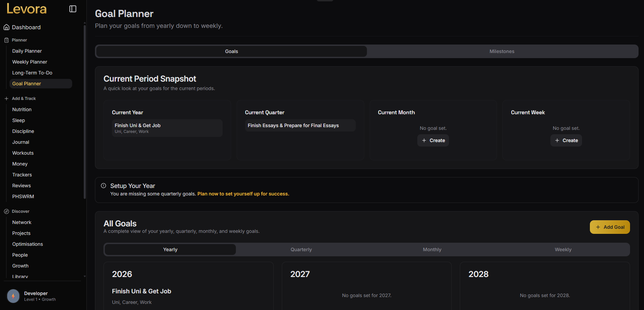Switch to the Milestones view
Viewport: 644px width, 310px height.
point(502,51)
